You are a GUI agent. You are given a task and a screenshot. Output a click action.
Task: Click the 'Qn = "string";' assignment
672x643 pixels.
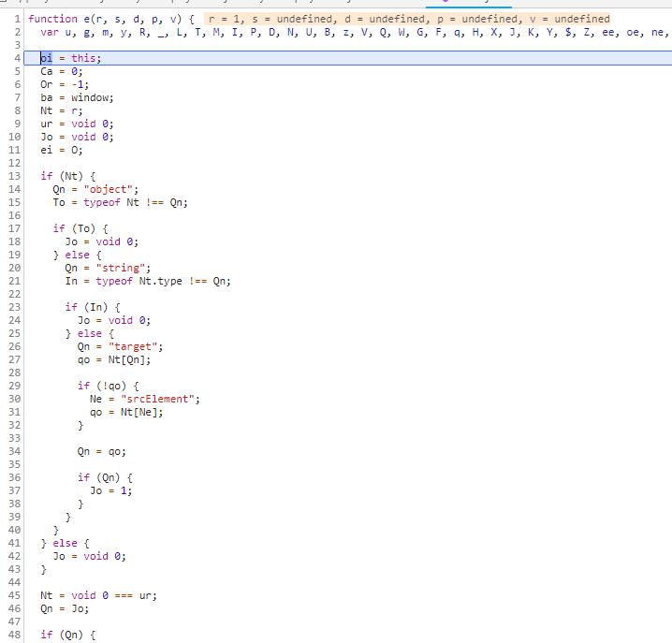click(x=108, y=268)
